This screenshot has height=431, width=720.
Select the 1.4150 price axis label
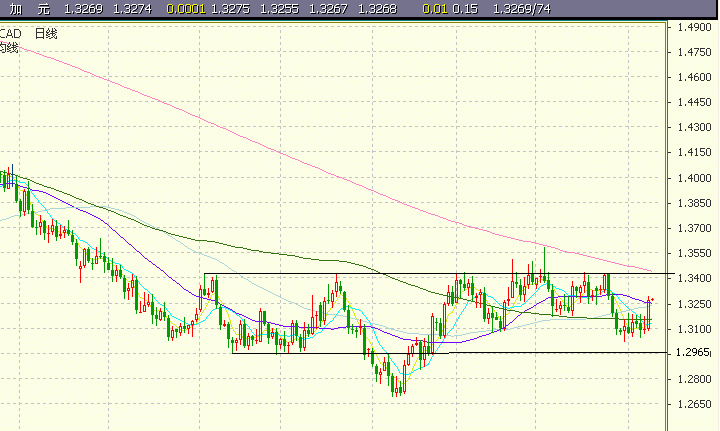[x=694, y=152]
